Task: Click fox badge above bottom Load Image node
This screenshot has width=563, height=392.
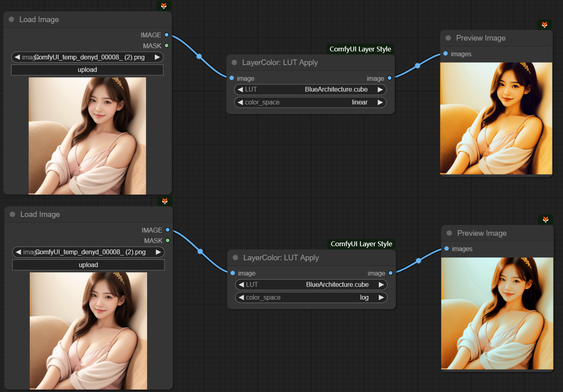Action: (x=164, y=201)
